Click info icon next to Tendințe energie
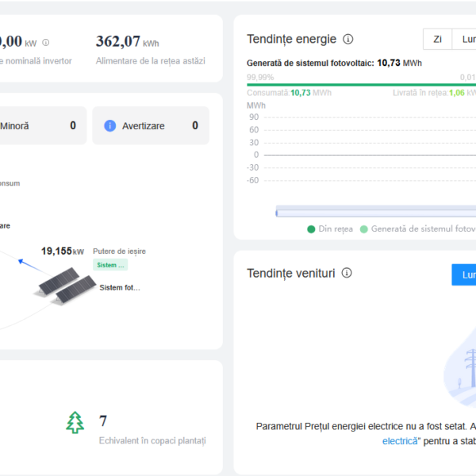Screen dimensions: 476x476 [x=348, y=39]
